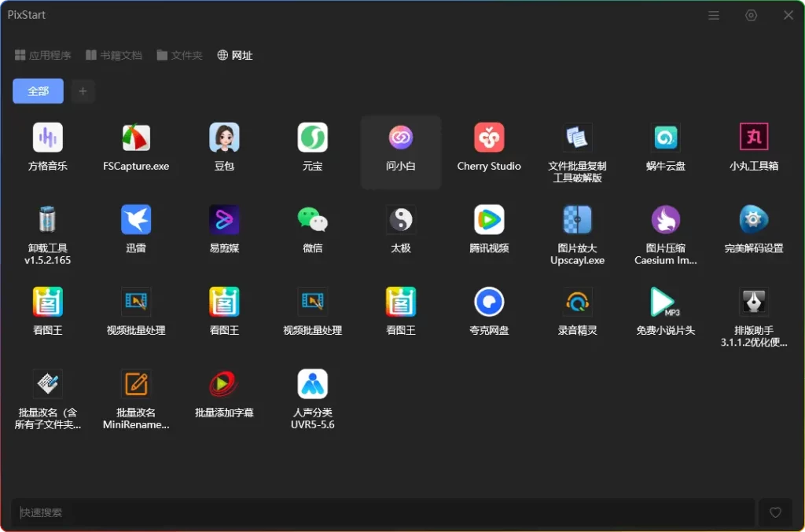The height and width of the screenshot is (532, 805).
Task: Switch to the 书籍文档 tab
Action: coord(114,55)
